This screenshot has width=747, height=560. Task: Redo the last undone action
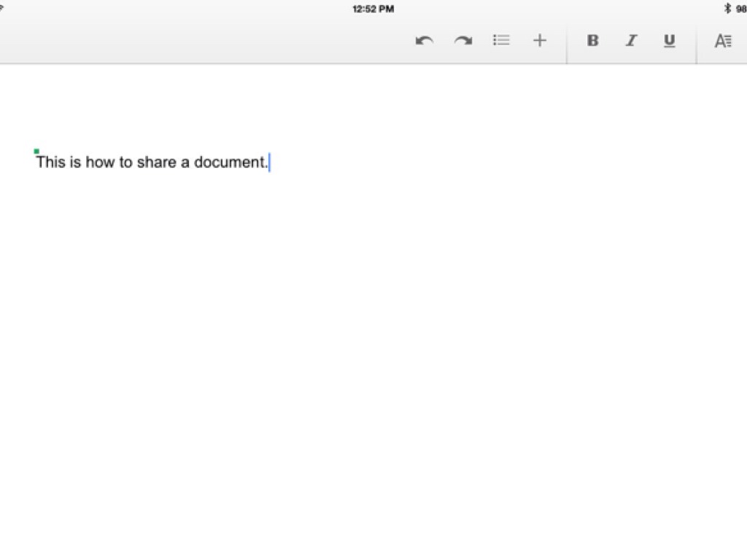[x=462, y=41]
